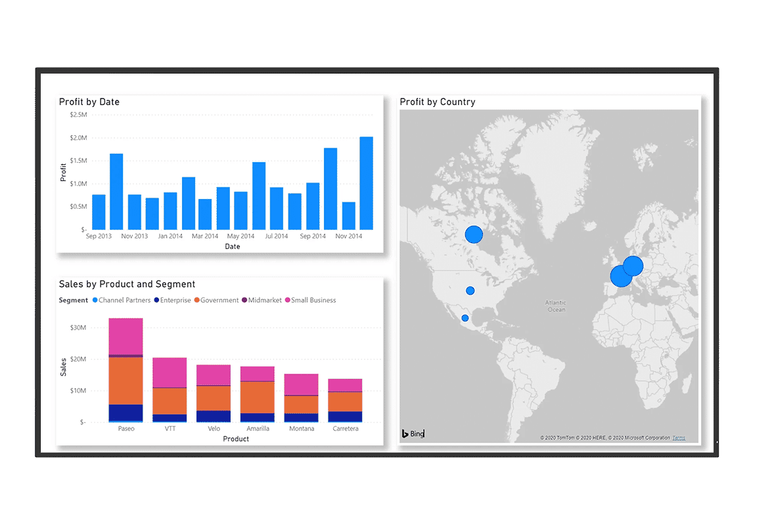This screenshot has height=532, width=776.
Task: Click the orange Government segment of VTT
Action: (x=170, y=401)
